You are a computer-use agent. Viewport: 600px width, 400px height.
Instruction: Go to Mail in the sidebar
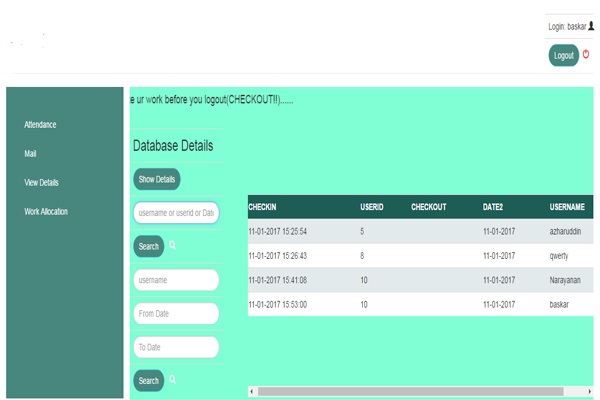pos(30,154)
